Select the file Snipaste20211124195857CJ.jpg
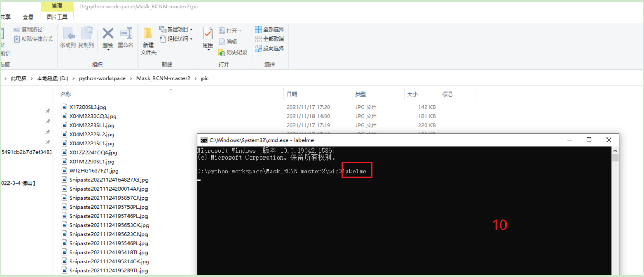 108,198
